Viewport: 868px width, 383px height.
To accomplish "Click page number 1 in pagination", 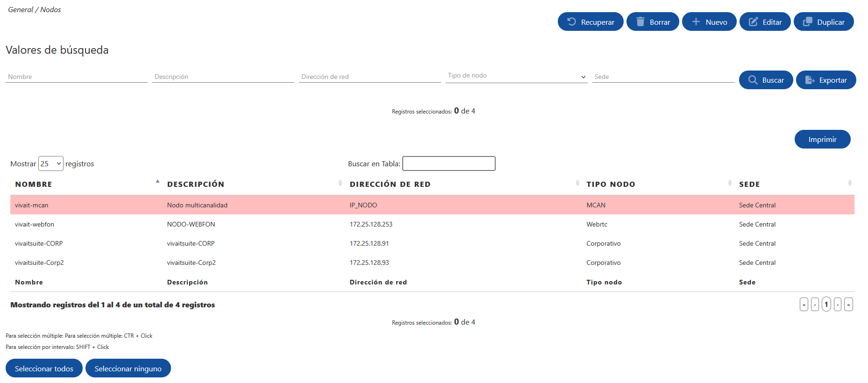I will tap(826, 305).
